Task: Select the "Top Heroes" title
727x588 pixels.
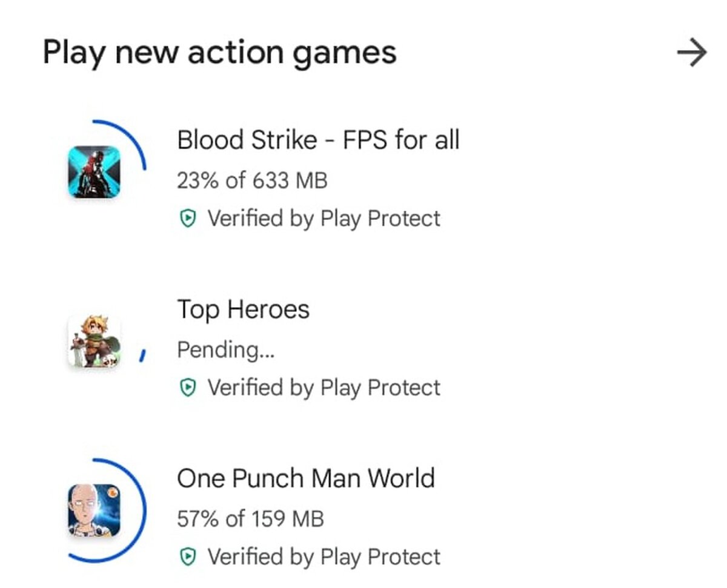Action: [x=243, y=310]
